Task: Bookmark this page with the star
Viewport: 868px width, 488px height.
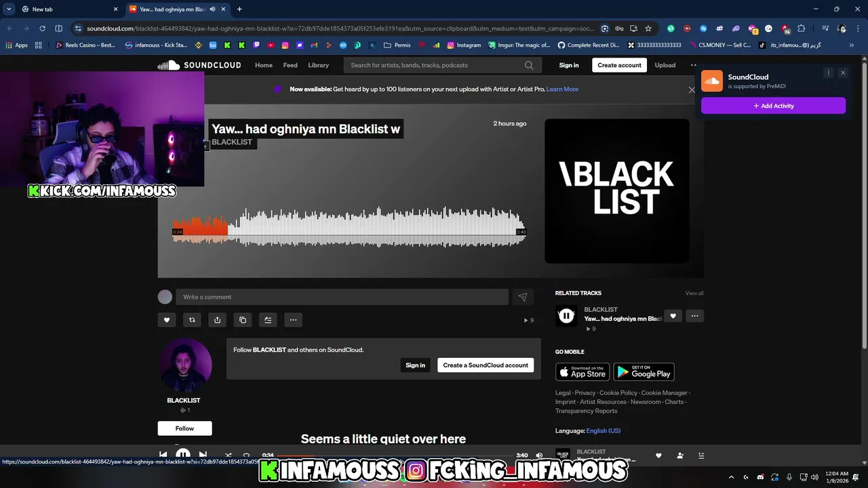Action: pos(648,28)
